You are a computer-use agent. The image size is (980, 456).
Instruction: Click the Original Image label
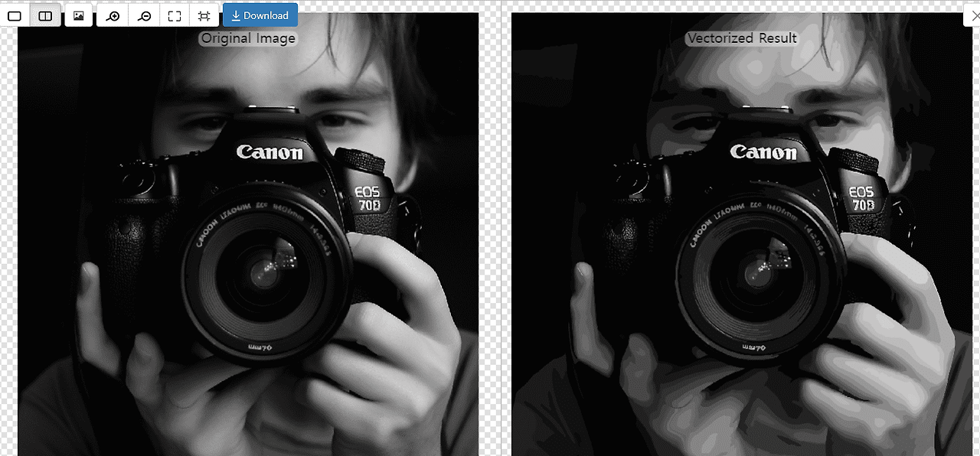(248, 38)
